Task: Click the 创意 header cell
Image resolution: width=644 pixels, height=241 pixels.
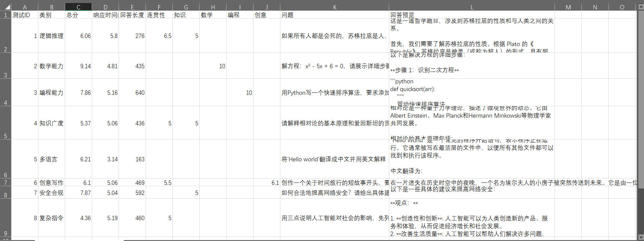Action: click(267, 15)
